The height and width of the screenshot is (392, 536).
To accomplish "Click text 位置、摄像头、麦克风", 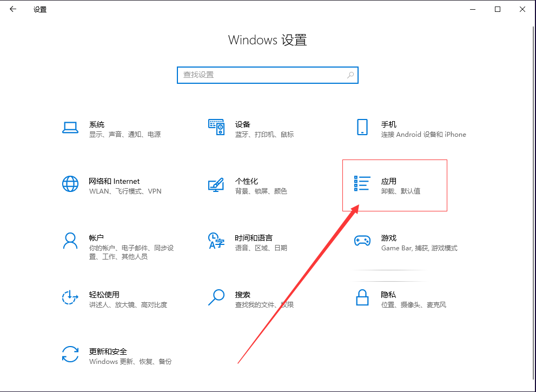I will (414, 304).
